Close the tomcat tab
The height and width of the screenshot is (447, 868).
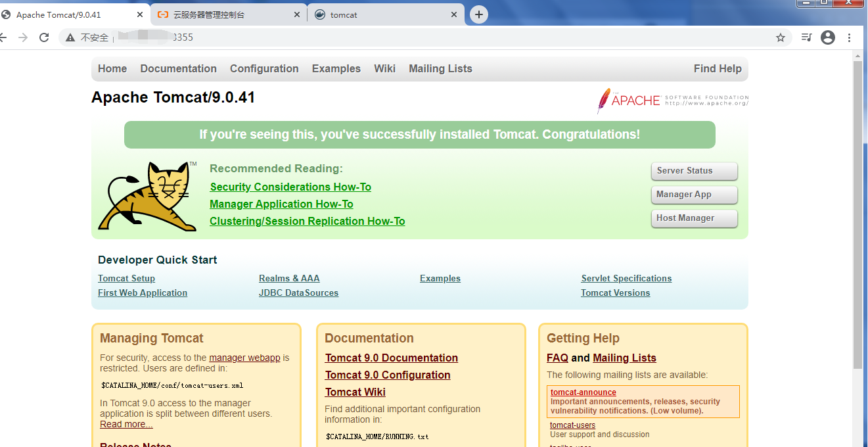(454, 14)
